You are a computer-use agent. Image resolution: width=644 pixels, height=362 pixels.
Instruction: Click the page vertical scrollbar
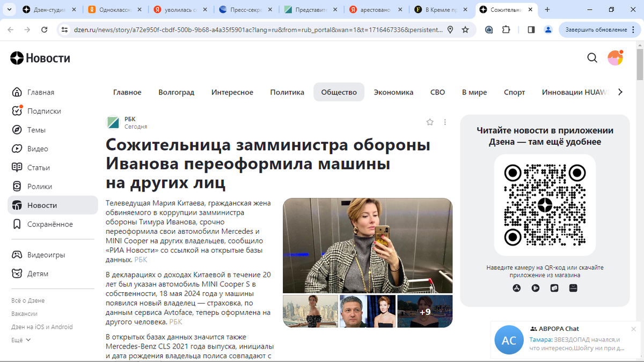point(639,64)
